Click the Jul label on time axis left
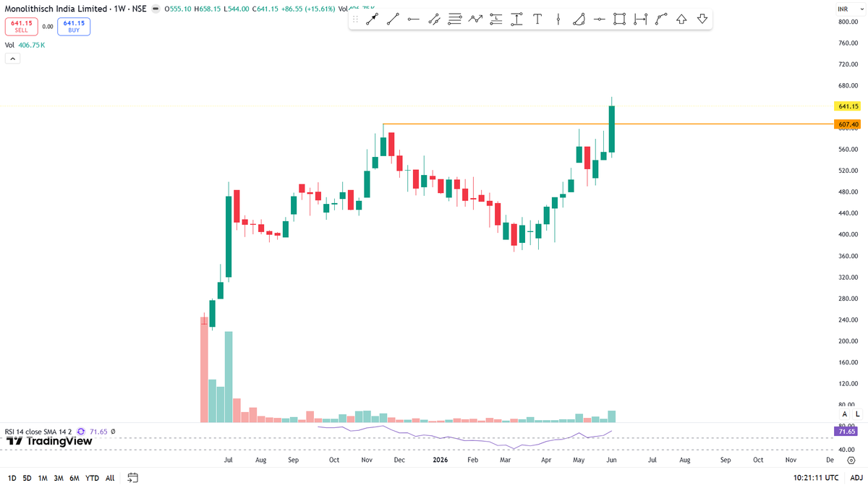The image size is (868, 488). 229,460
